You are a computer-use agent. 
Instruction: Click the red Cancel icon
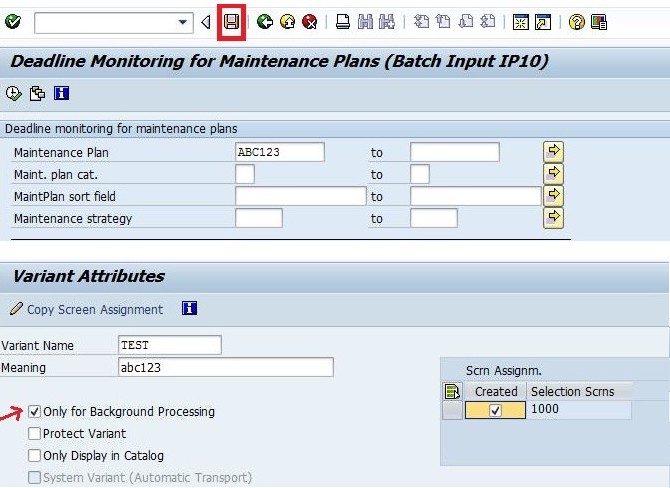coord(309,22)
